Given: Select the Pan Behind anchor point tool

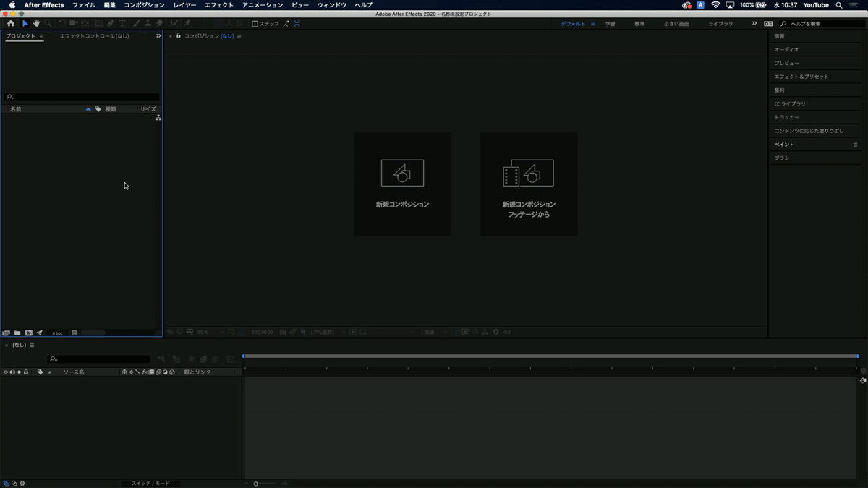Looking at the screenshot, I should click(x=86, y=23).
